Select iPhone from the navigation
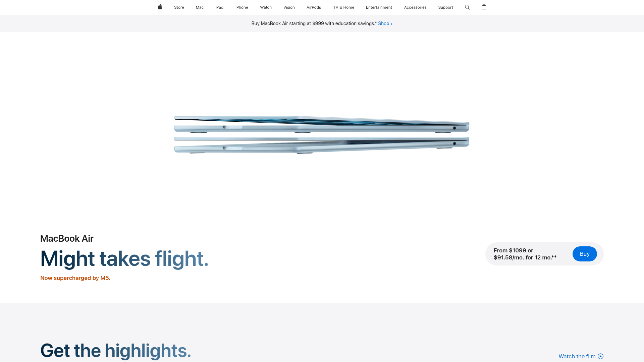 pos(241,7)
